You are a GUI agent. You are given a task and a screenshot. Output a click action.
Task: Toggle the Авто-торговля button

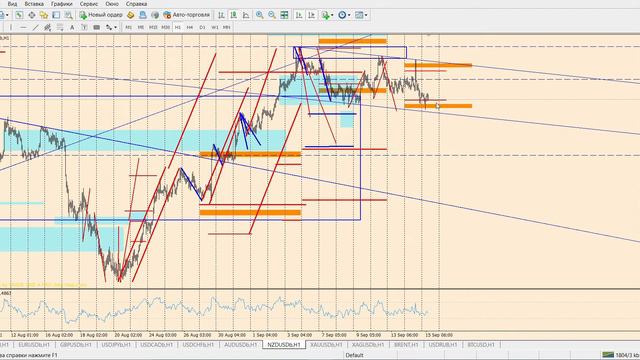point(187,15)
